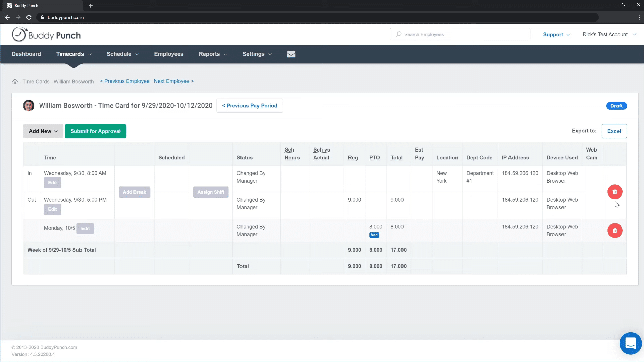Click the Draft status badge

click(616, 106)
